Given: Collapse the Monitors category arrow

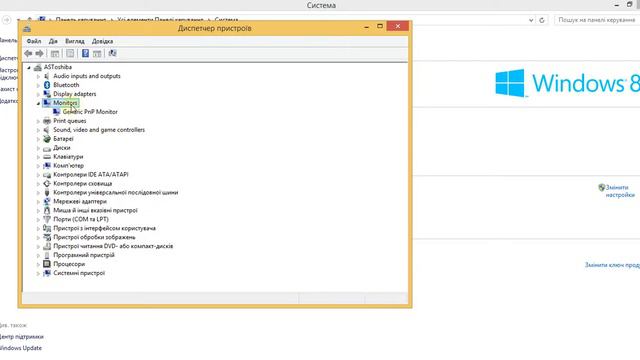Looking at the screenshot, I should 38,103.
